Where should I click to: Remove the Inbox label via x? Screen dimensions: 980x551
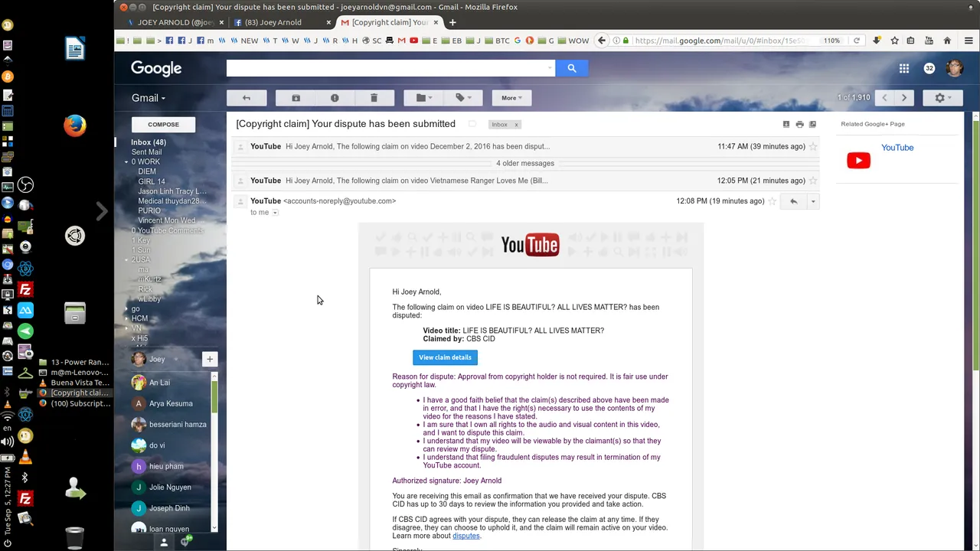[516, 125]
